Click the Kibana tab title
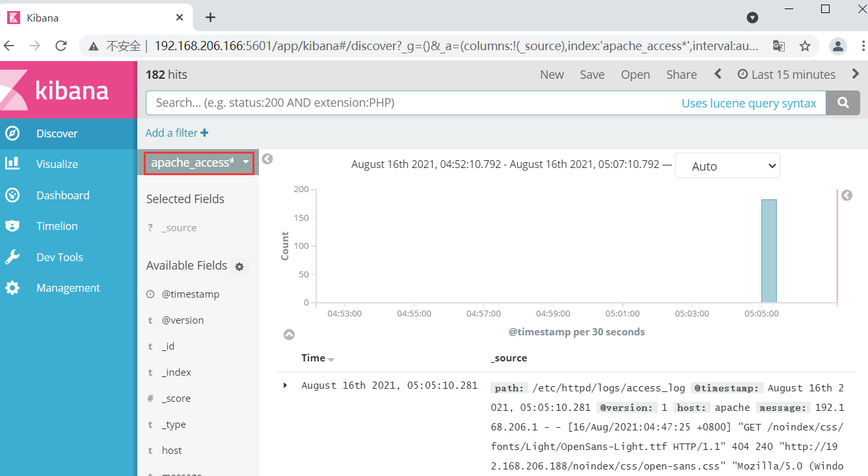The height and width of the screenshot is (476, 868). pos(42,18)
